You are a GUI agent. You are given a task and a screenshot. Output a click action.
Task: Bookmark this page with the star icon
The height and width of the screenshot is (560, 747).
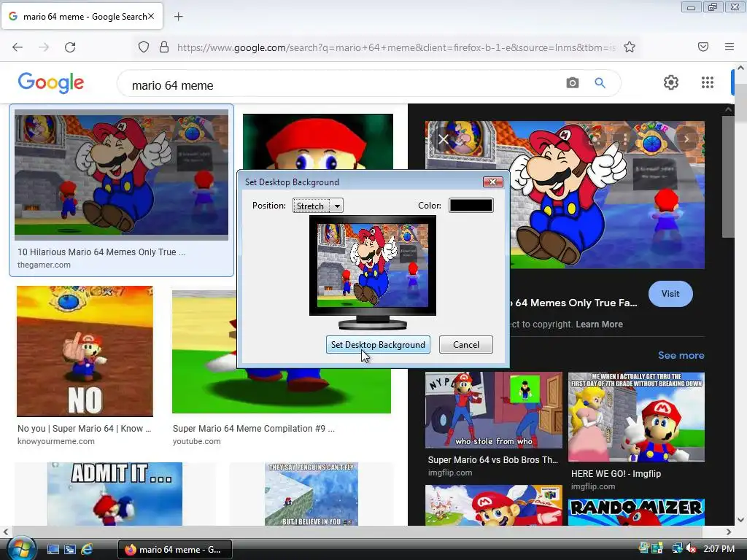630,47
